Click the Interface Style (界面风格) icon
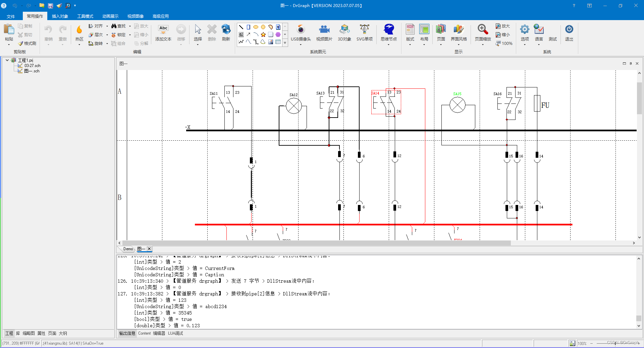Image resolution: width=644 pixels, height=348 pixels. 459,29
